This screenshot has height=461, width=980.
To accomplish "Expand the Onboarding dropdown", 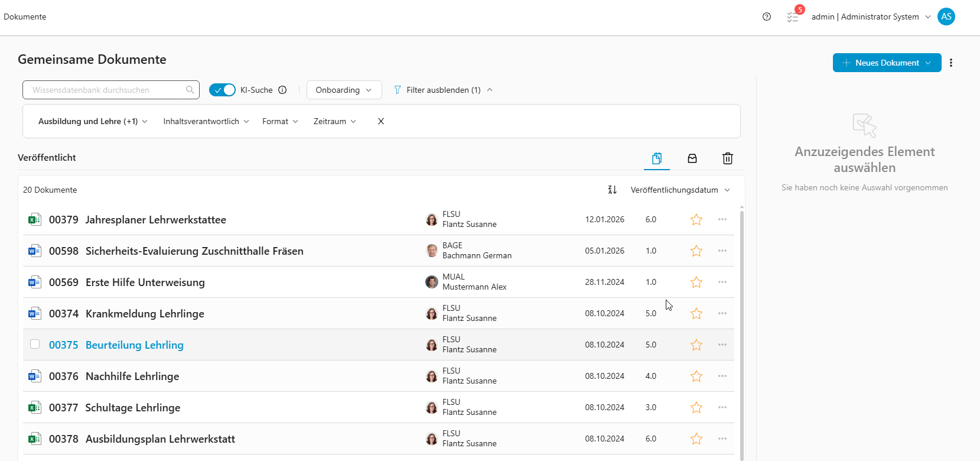I will (x=344, y=90).
